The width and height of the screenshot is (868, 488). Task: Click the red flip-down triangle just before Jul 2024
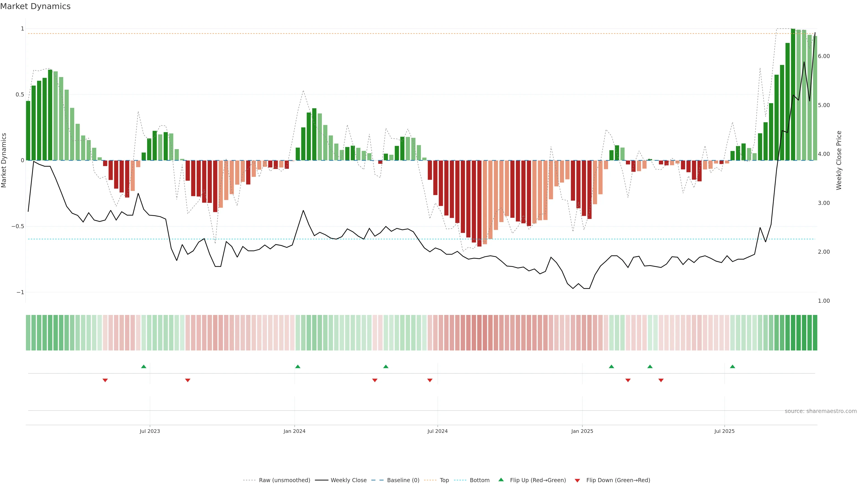pyautogui.click(x=430, y=380)
